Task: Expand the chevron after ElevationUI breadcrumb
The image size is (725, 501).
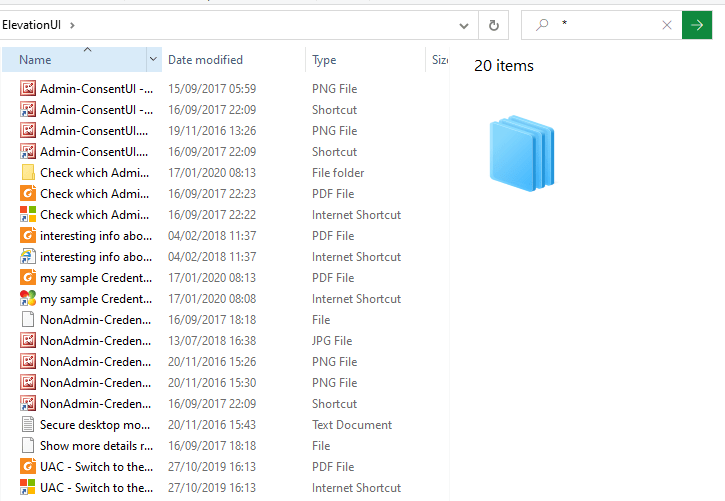Action: click(72, 25)
